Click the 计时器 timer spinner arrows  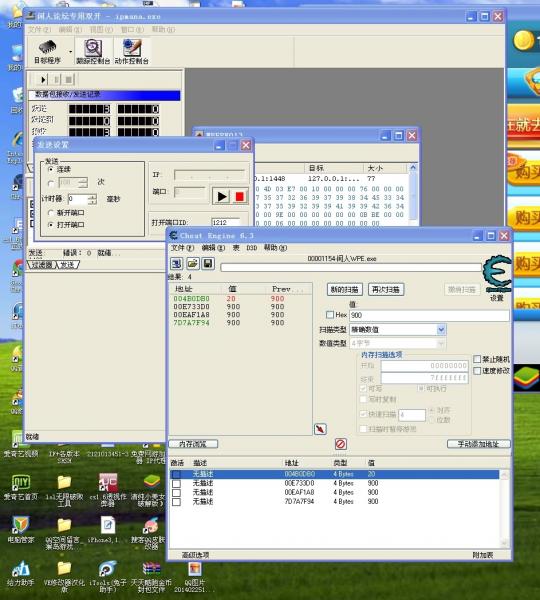coord(92,199)
